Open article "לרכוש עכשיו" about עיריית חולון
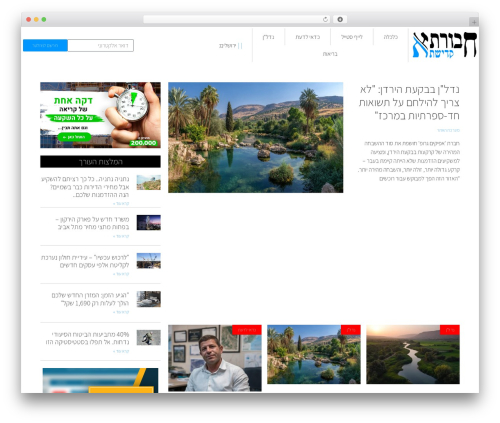500x423 pixels. [85, 261]
